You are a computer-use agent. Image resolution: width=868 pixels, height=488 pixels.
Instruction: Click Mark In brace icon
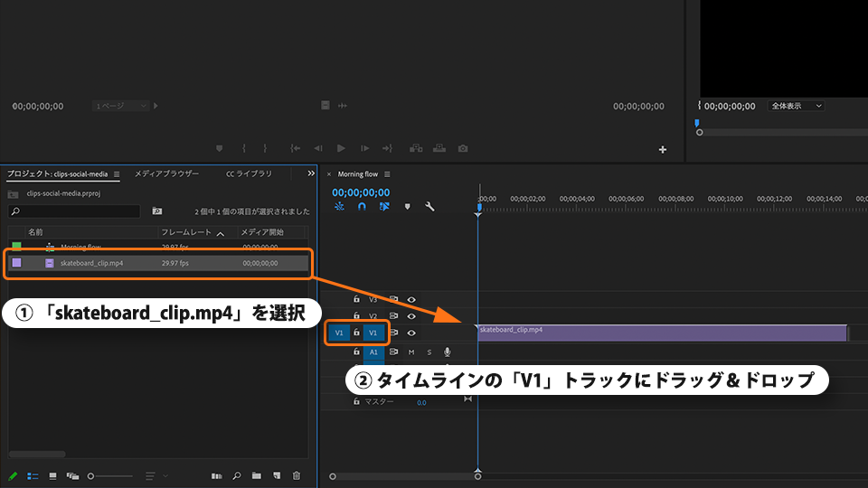[243, 148]
